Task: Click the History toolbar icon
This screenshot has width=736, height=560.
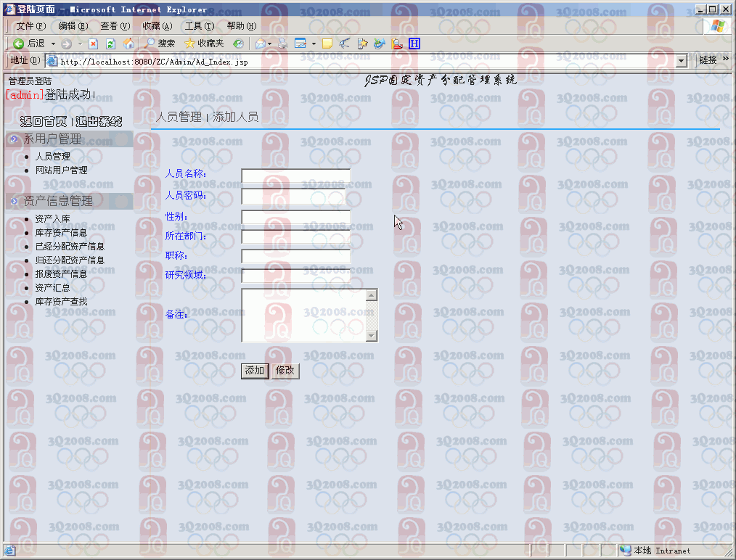Action: tap(239, 44)
